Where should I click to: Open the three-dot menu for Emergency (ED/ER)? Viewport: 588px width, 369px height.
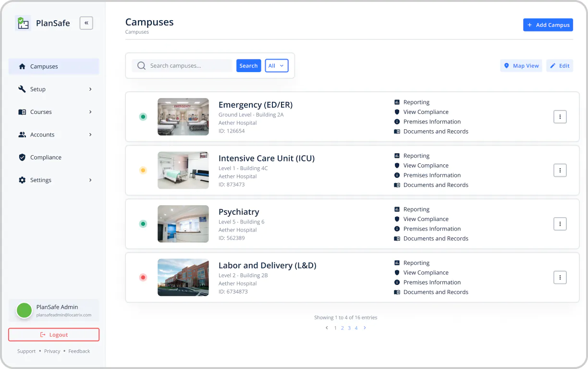click(560, 117)
